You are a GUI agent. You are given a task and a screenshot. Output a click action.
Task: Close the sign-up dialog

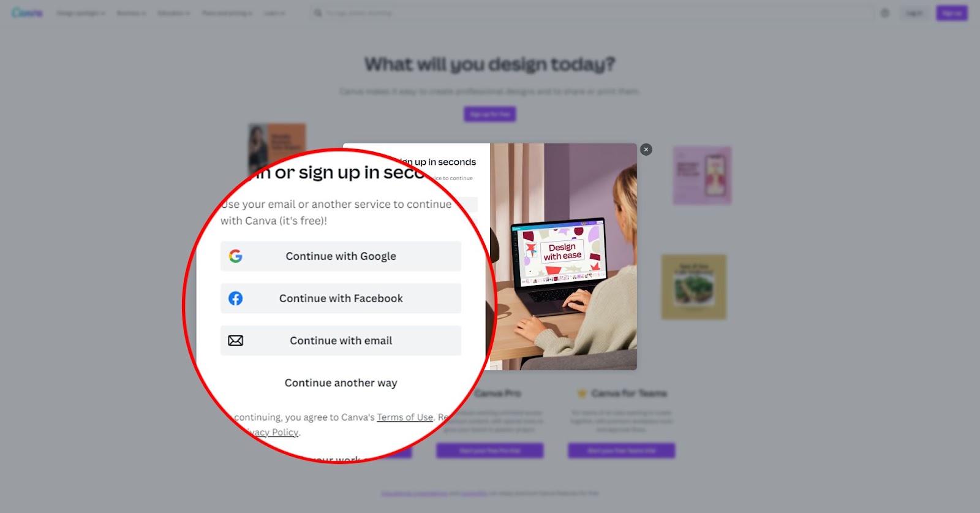click(646, 150)
